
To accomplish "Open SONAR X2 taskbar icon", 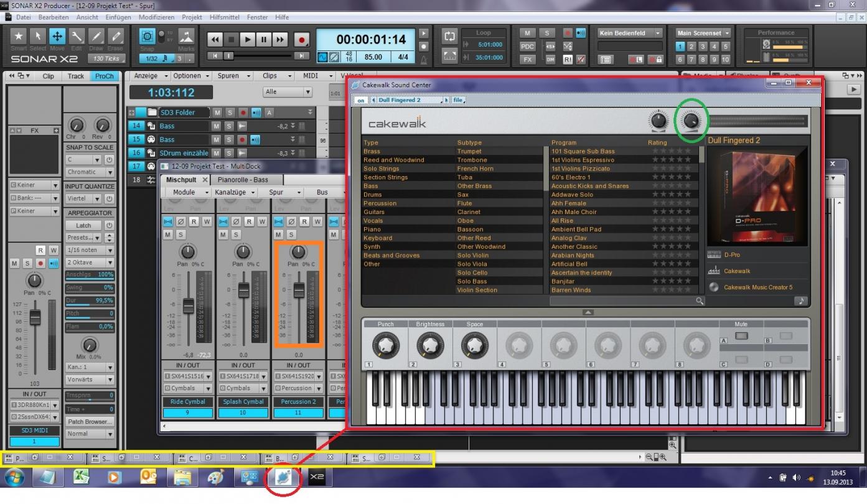I will pyautogui.click(x=317, y=478).
